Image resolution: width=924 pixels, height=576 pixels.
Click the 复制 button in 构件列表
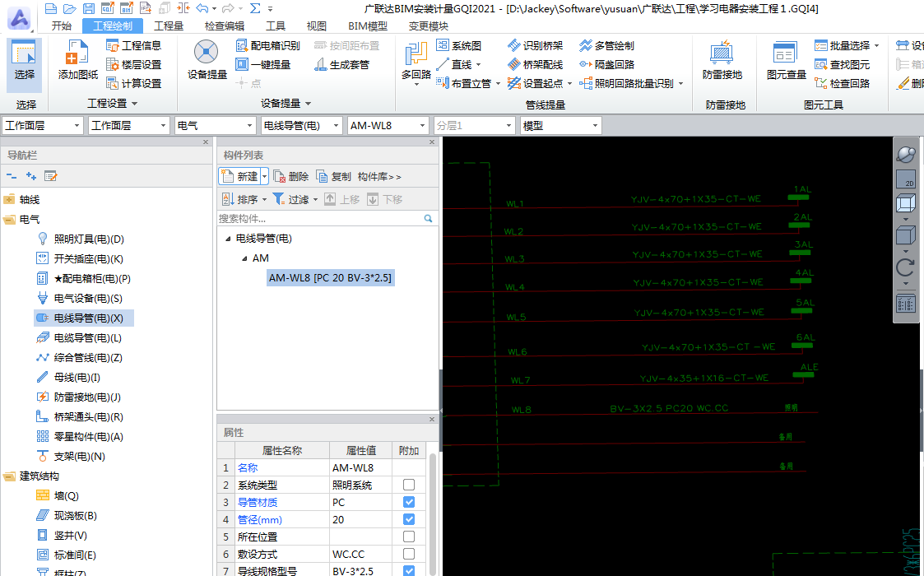333,176
